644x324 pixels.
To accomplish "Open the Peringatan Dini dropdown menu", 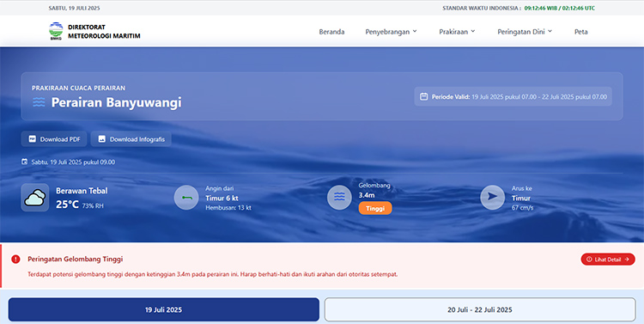I will [525, 32].
